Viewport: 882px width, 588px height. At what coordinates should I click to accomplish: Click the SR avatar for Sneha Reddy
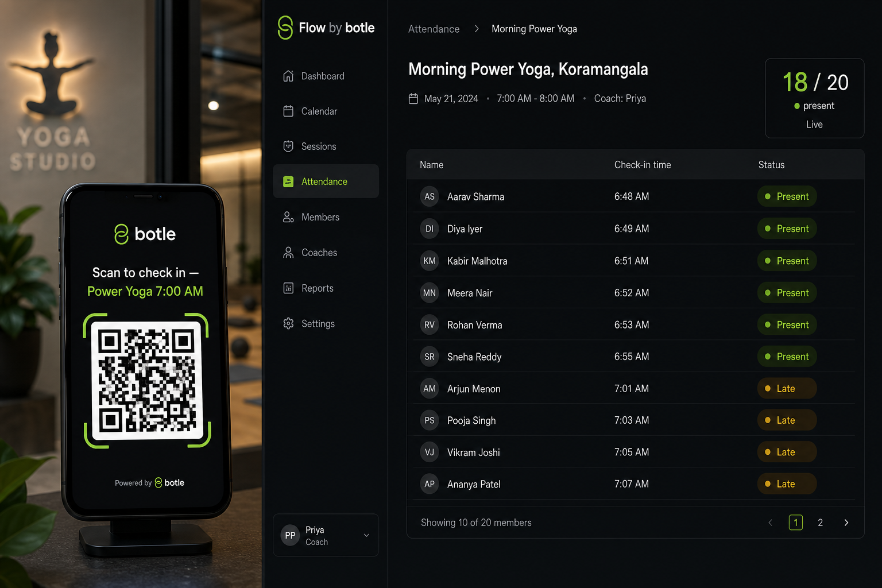pos(430,357)
